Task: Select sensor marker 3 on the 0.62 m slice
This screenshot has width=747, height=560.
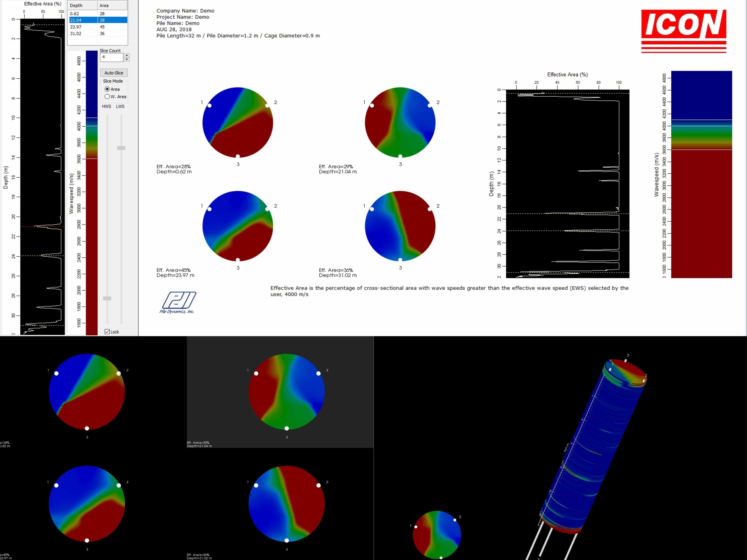Action: click(x=237, y=156)
